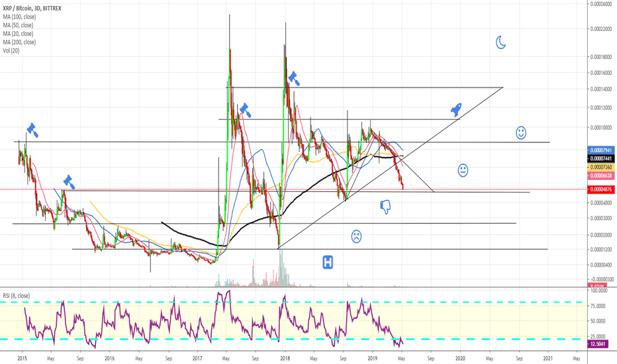This screenshot has height=364, width=617.
Task: Click the 50.0000 RSI axis label
Action: [598, 321]
